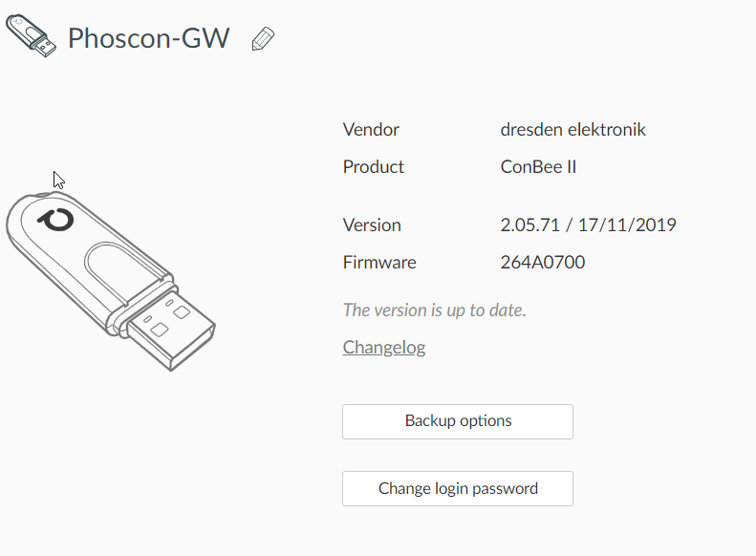Select the ConBee II product value
Image resolution: width=756 pixels, height=556 pixels.
pos(538,166)
